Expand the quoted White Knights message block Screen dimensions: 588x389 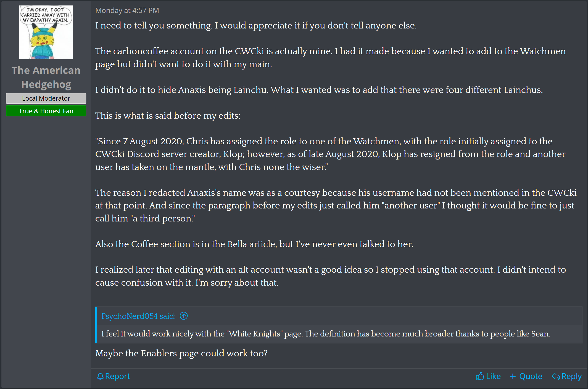pyautogui.click(x=325, y=334)
